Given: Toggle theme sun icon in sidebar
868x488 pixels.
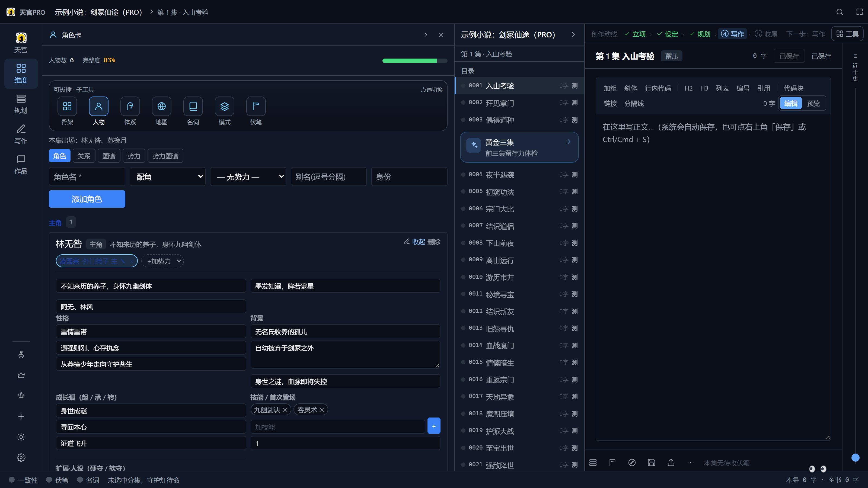Looking at the screenshot, I should (x=21, y=437).
